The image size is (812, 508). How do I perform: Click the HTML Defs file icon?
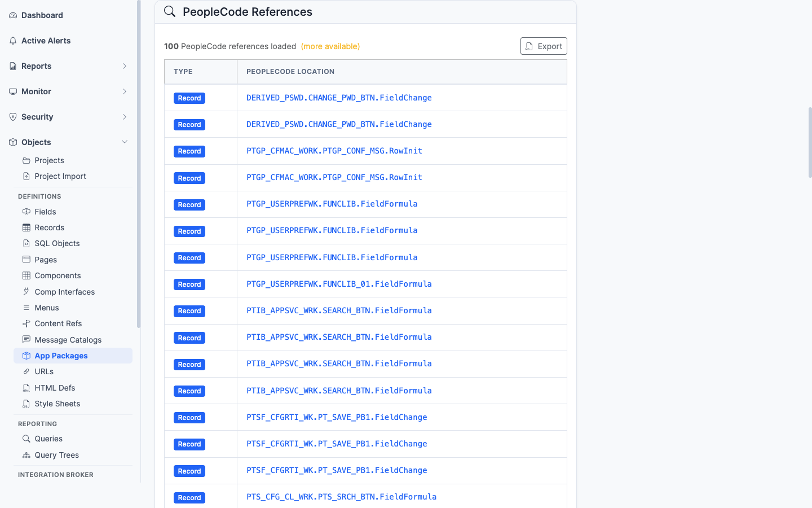(27, 388)
